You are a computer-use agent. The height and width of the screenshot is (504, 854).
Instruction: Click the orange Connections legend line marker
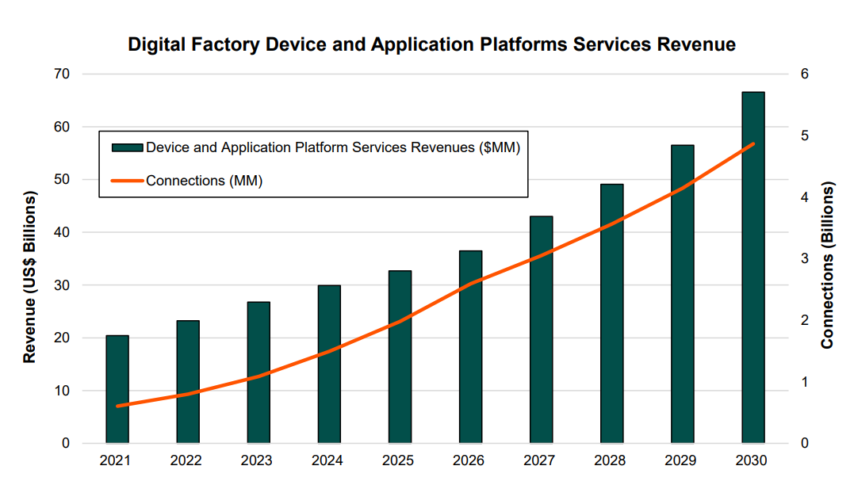pos(127,181)
